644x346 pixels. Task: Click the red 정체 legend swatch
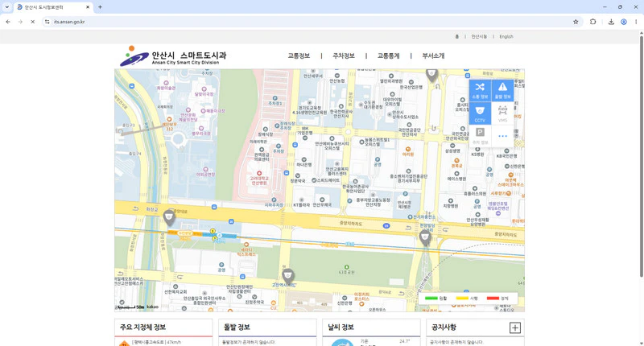click(493, 299)
